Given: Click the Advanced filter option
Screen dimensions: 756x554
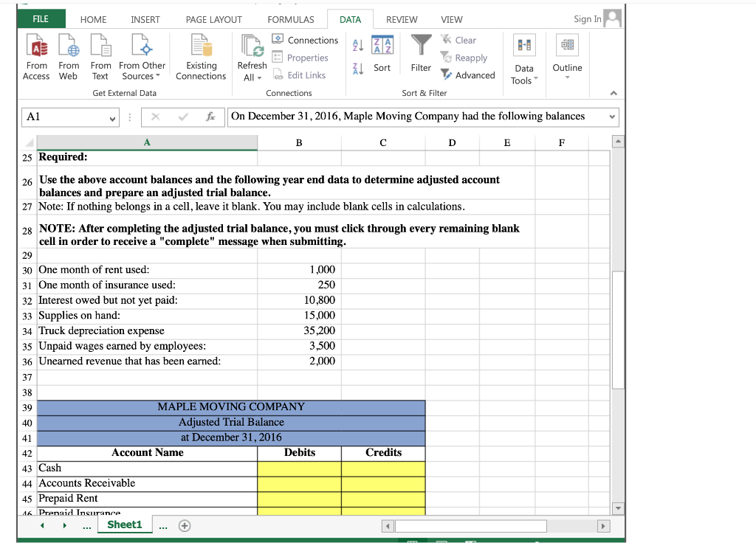Looking at the screenshot, I should click(468, 75).
